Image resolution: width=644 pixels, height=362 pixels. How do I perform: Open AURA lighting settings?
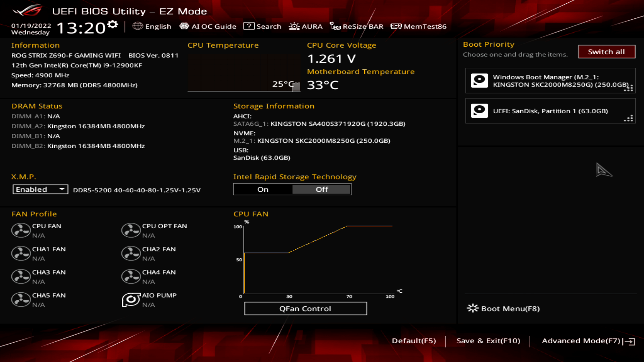click(x=306, y=26)
